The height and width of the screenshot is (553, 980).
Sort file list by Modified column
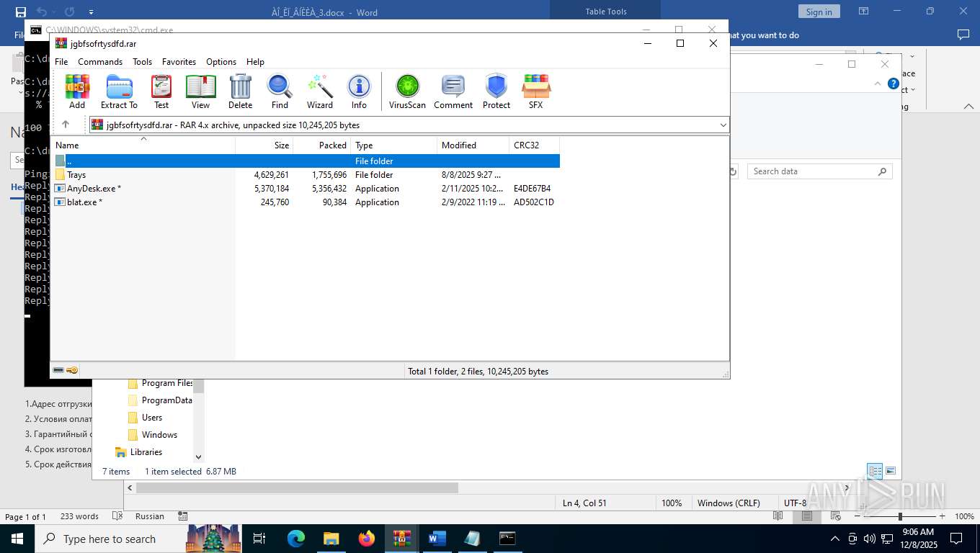tap(473, 145)
